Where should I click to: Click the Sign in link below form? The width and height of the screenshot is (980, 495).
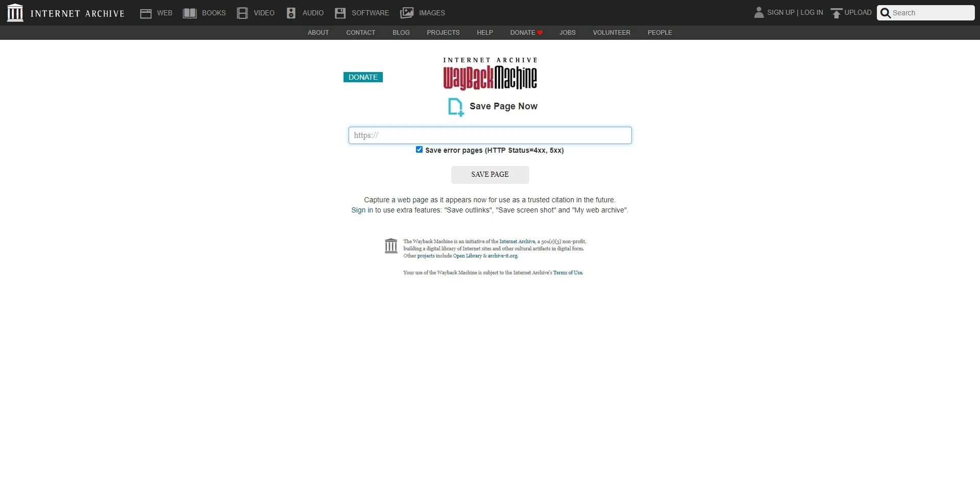pyautogui.click(x=362, y=210)
